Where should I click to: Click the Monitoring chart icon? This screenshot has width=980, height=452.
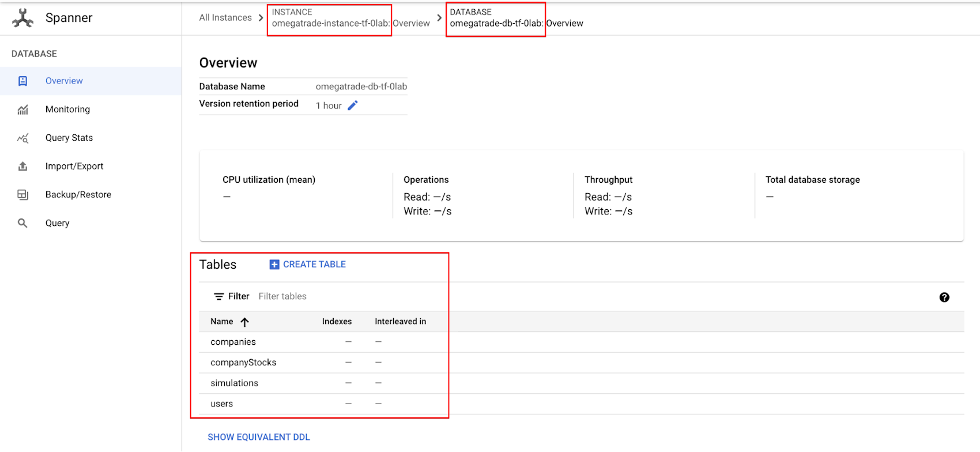tap(22, 110)
